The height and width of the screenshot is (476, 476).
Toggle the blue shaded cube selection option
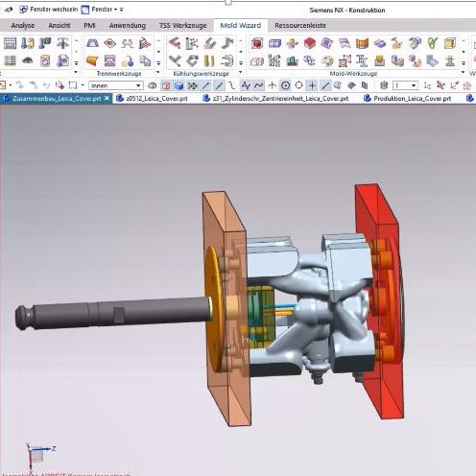(x=178, y=85)
